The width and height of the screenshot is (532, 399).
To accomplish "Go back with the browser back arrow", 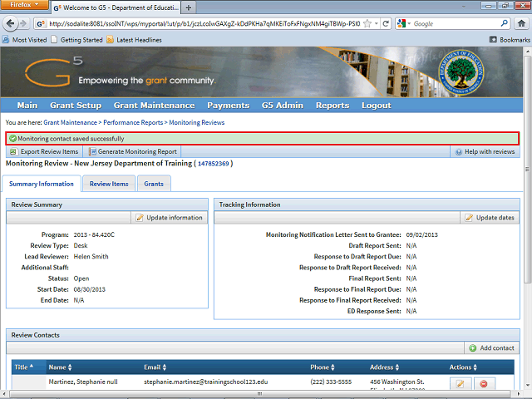I will pyautogui.click(x=10, y=23).
